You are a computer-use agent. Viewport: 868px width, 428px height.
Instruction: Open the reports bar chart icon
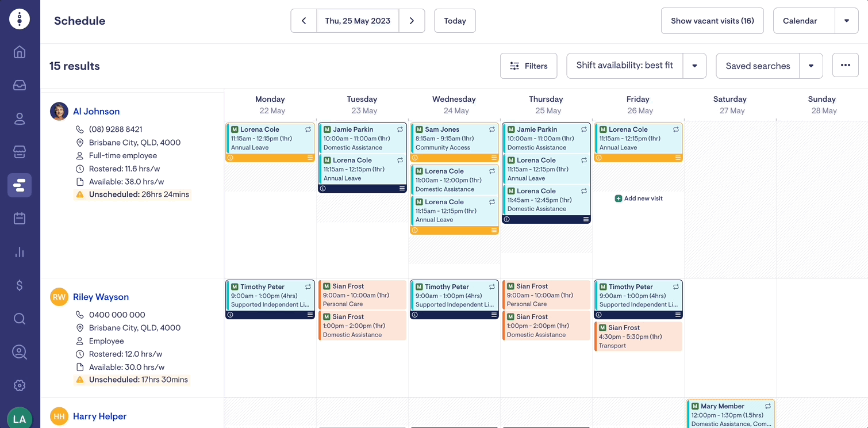[x=20, y=252]
